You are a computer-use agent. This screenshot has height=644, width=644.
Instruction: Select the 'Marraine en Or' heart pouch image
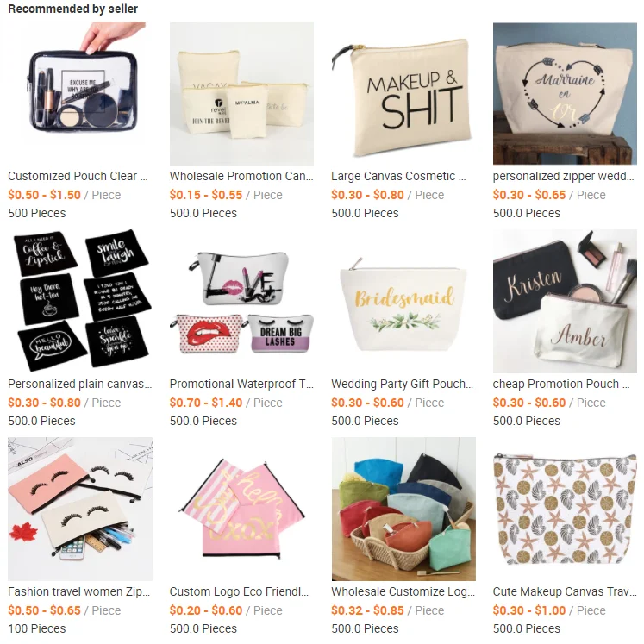coord(565,94)
